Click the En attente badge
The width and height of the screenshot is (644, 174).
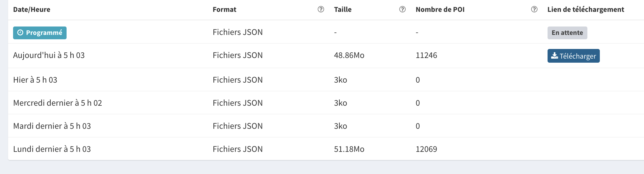[567, 33]
